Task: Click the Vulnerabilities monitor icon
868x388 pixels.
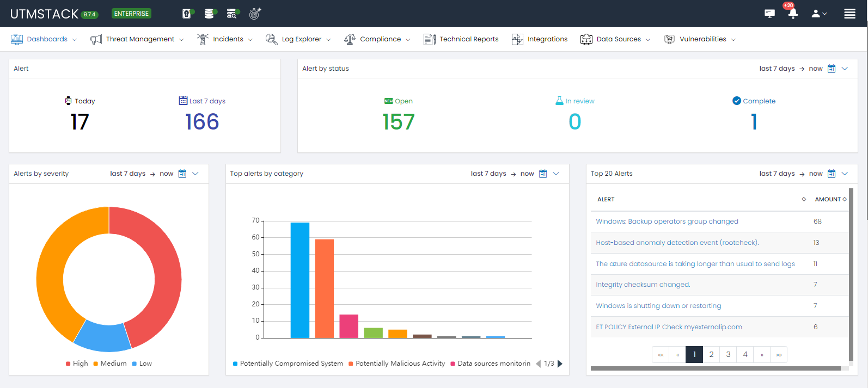Action: [x=669, y=39]
